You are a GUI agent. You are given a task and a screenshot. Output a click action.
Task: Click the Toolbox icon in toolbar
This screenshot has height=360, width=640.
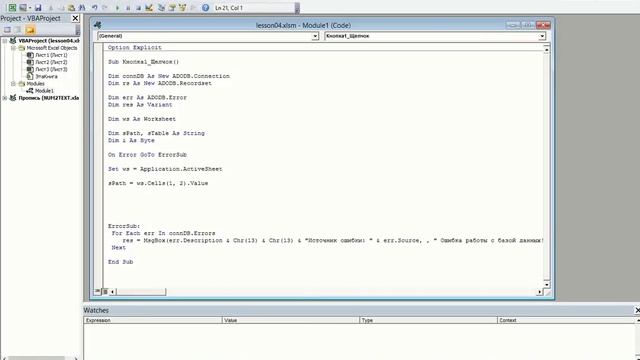pyautogui.click(x=193, y=8)
